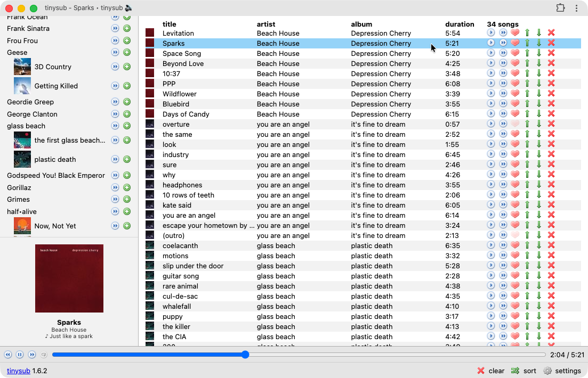Queue the album "plastic death" to play next
The image size is (588, 378).
(115, 159)
